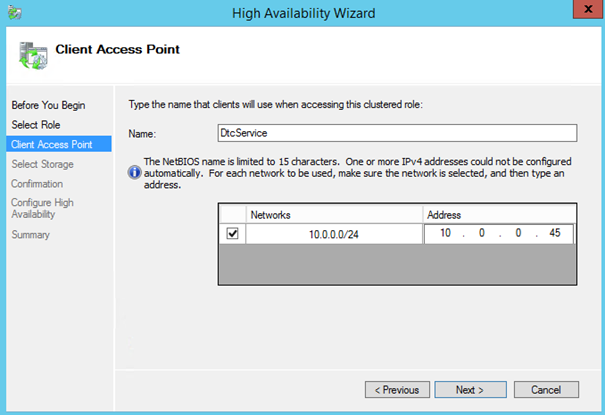Screen dimensions: 605x415
Task: Jump to the Select Storage step
Action: pos(43,164)
